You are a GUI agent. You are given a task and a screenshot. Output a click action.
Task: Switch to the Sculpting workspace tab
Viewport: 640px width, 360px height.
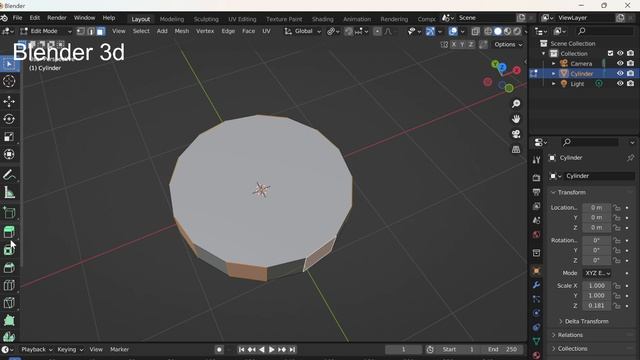point(206,19)
